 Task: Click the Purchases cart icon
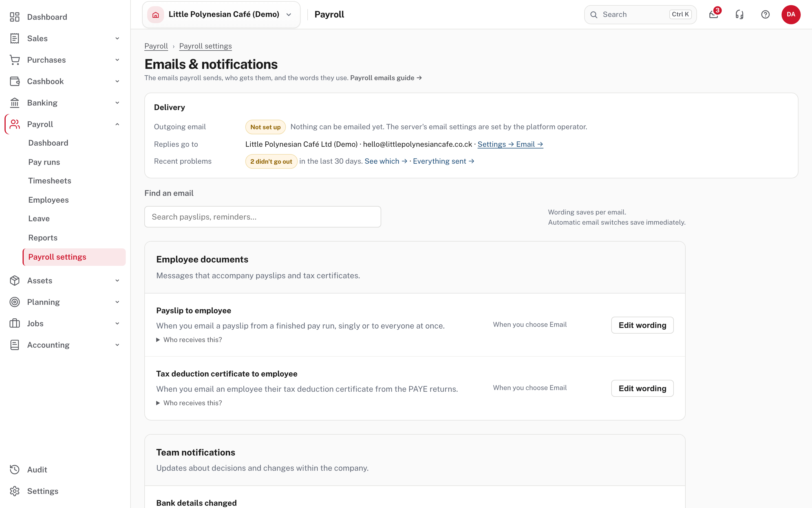pyautogui.click(x=14, y=60)
